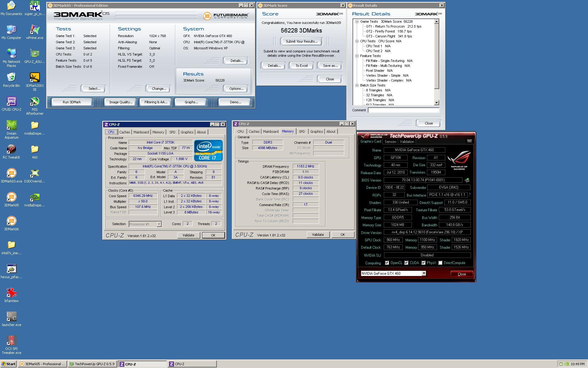Click Image Quality button
The image size is (588, 368).
point(121,102)
